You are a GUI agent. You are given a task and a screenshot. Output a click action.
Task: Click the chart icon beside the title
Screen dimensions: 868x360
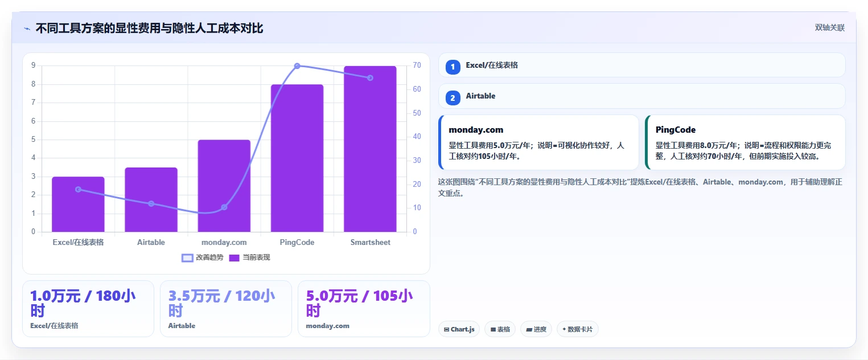(27, 28)
